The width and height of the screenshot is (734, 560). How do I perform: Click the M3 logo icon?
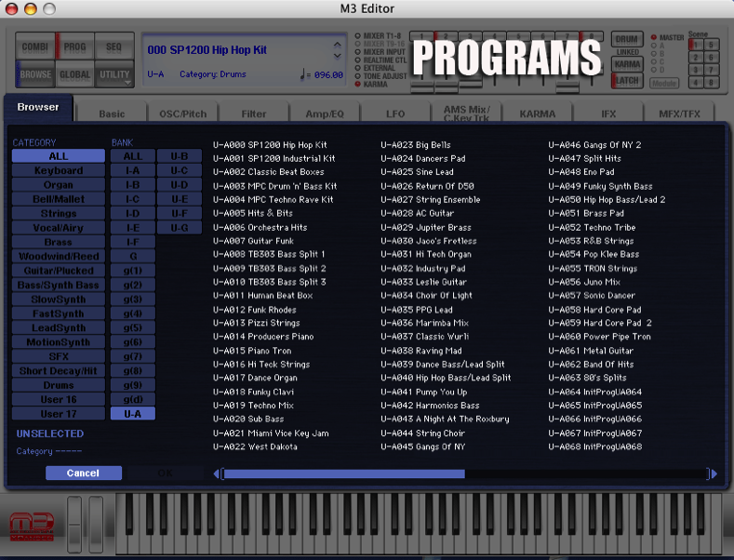click(x=30, y=526)
